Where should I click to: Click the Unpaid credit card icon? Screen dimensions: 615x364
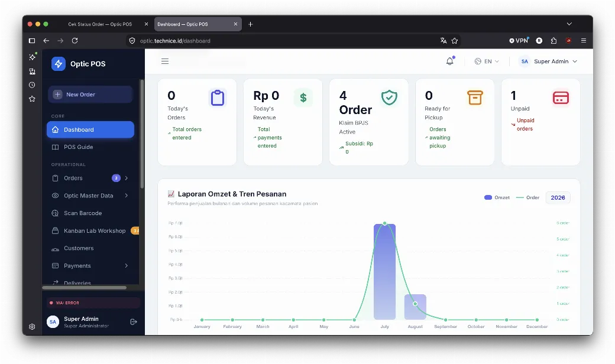click(x=561, y=97)
